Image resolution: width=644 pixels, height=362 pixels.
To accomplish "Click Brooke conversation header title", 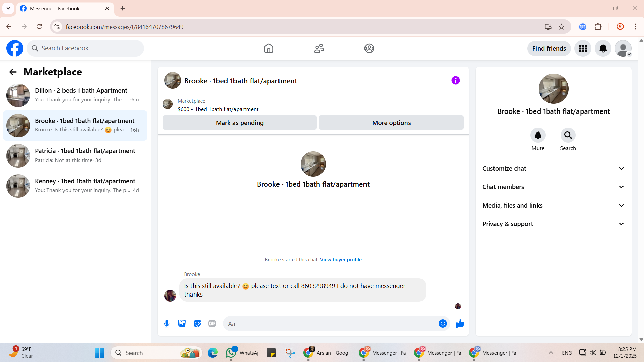I will coord(241,81).
